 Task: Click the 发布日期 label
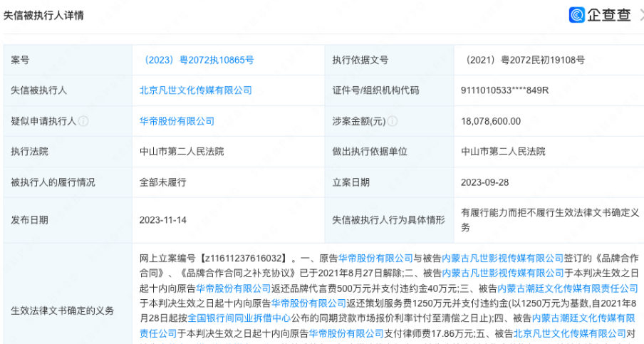tap(29, 220)
